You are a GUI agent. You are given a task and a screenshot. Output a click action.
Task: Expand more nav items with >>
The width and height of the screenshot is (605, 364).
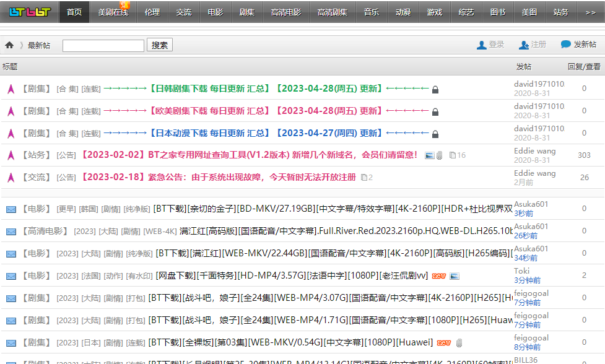(x=591, y=12)
